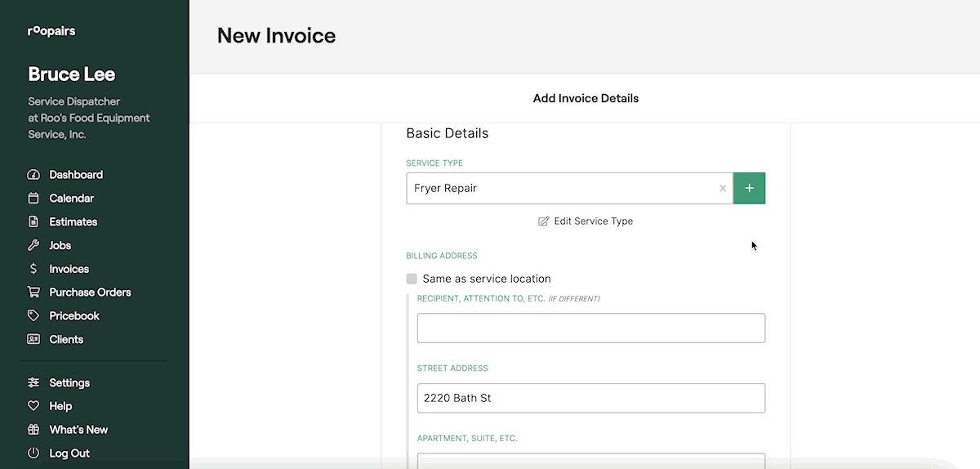Image resolution: width=980 pixels, height=469 pixels.
Task: Open What's New in sidebar
Action: [78, 430]
